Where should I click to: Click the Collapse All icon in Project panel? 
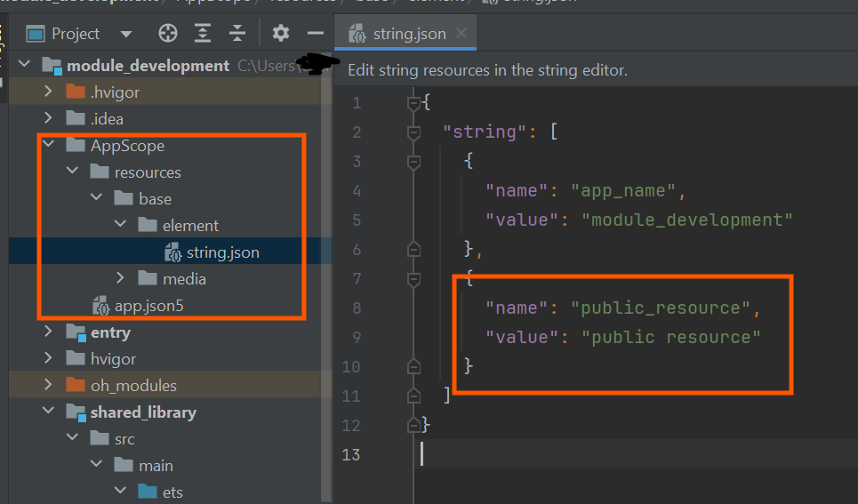237,34
